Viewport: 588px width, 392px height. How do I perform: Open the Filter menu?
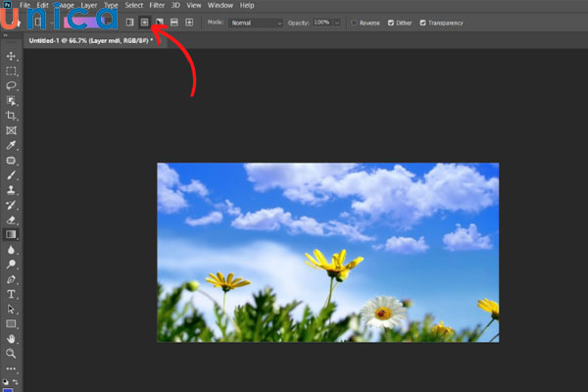coord(157,6)
